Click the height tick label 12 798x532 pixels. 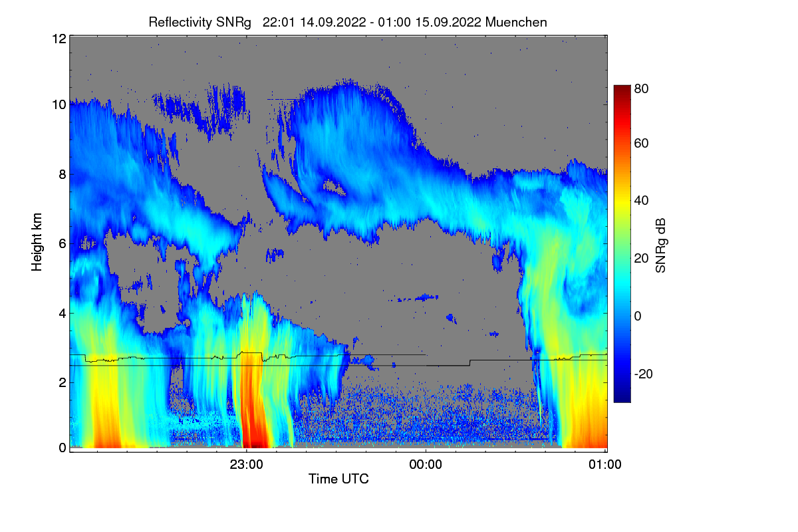coord(58,39)
